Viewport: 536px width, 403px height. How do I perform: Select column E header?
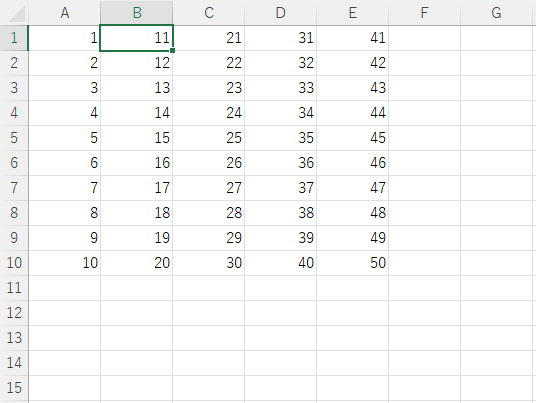click(x=353, y=13)
